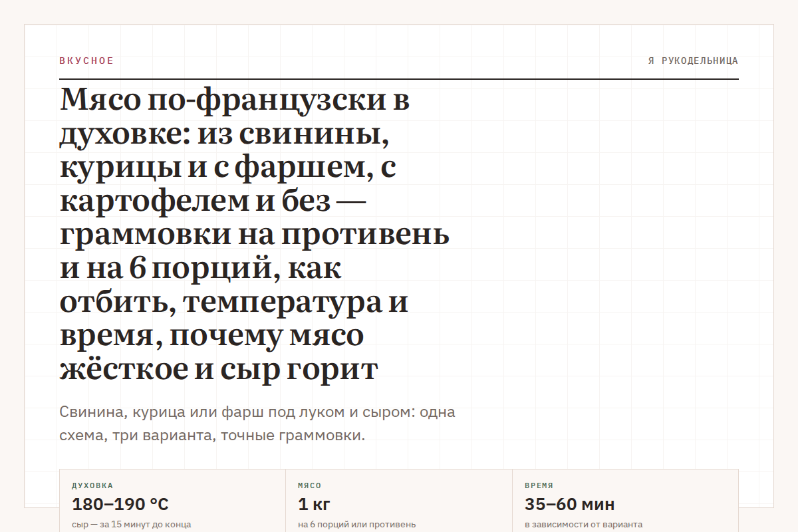Click note на 6 порций или противень
The height and width of the screenshot is (532, 798).
(357, 524)
